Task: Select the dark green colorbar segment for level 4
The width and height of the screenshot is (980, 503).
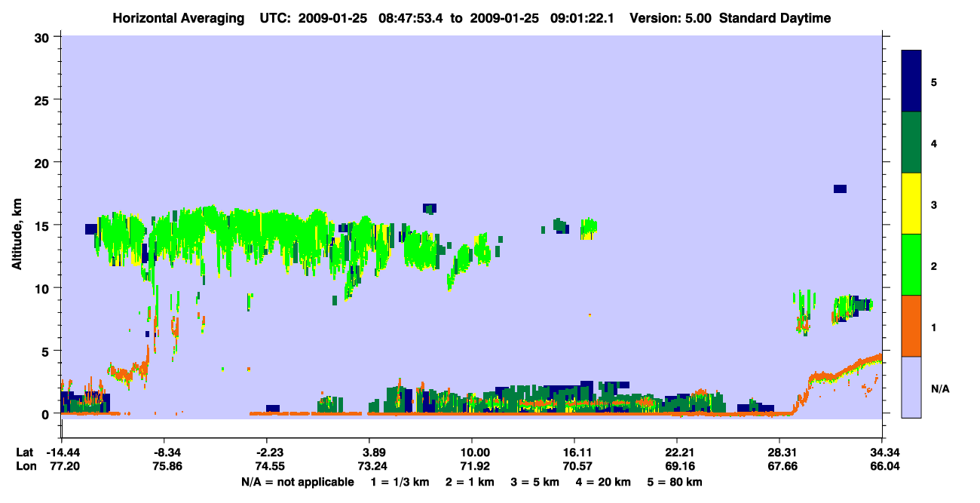Action: click(911, 143)
